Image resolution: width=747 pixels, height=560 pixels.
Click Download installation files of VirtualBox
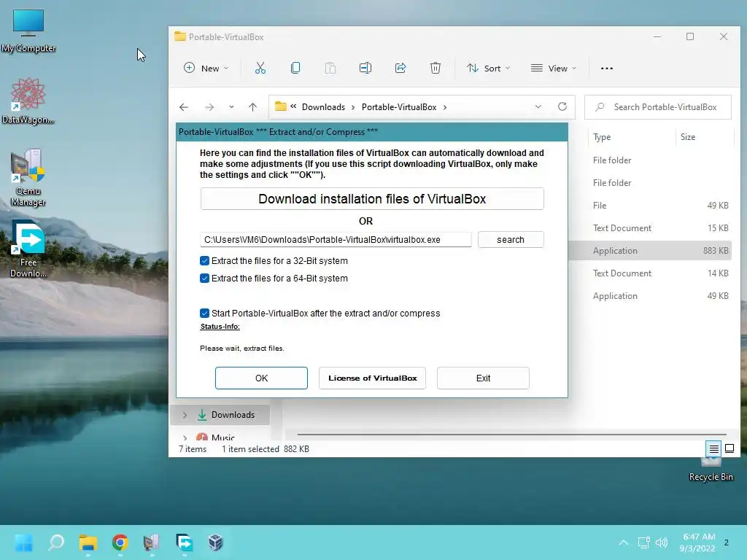point(372,198)
